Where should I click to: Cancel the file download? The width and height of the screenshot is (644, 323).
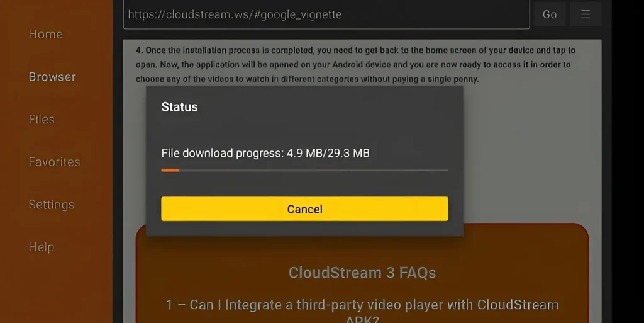click(x=304, y=209)
